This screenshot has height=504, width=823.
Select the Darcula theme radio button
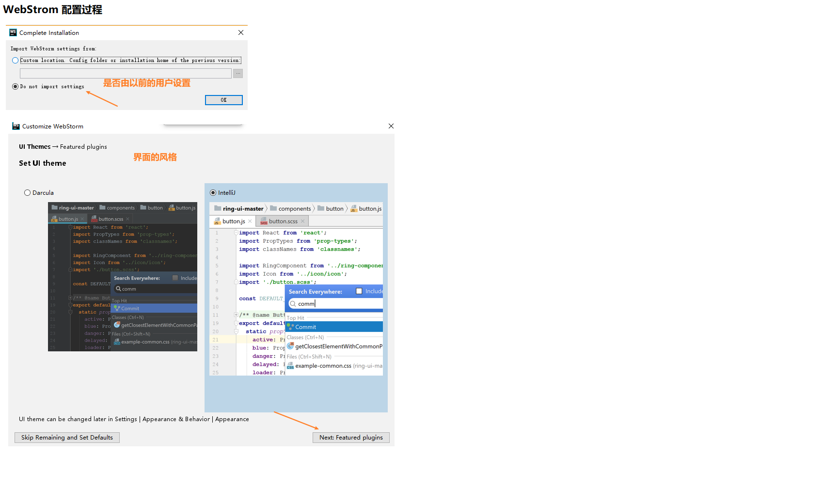coord(28,193)
